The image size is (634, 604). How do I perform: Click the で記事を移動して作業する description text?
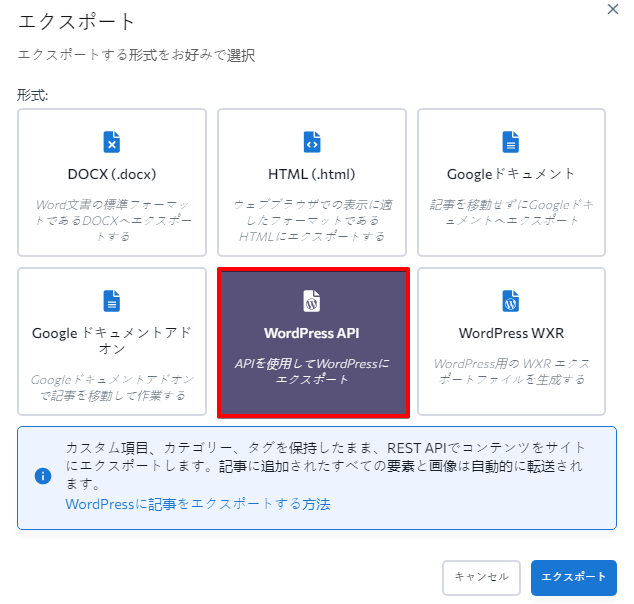[112, 387]
